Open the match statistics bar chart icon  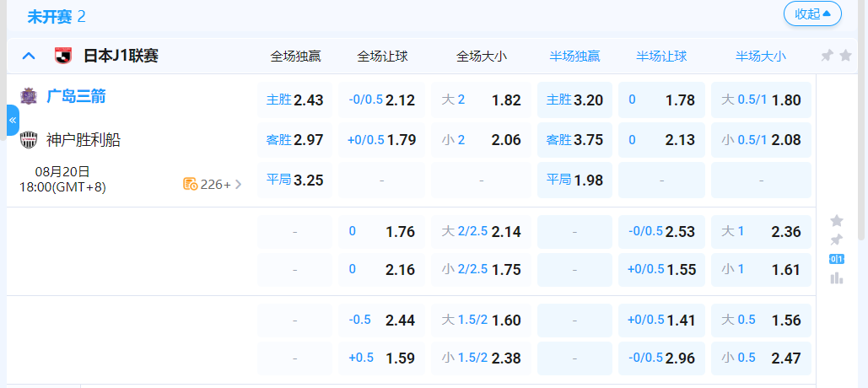[837, 278]
